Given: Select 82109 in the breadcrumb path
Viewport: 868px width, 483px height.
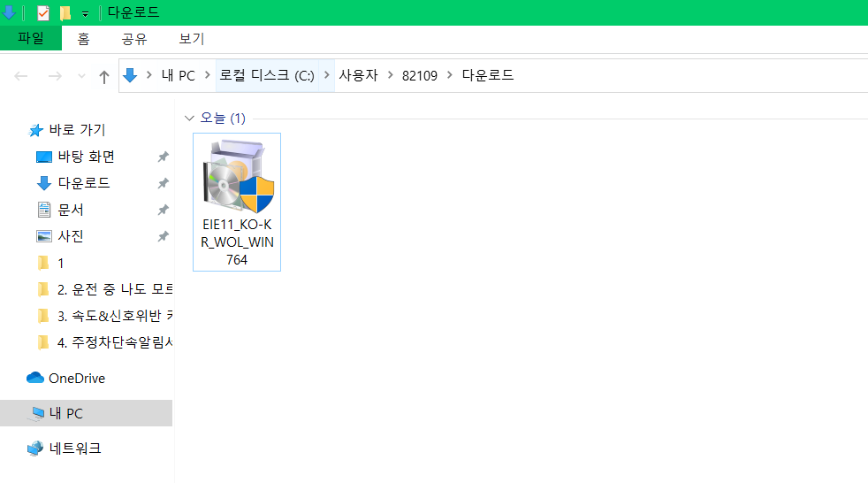Looking at the screenshot, I should coord(420,76).
